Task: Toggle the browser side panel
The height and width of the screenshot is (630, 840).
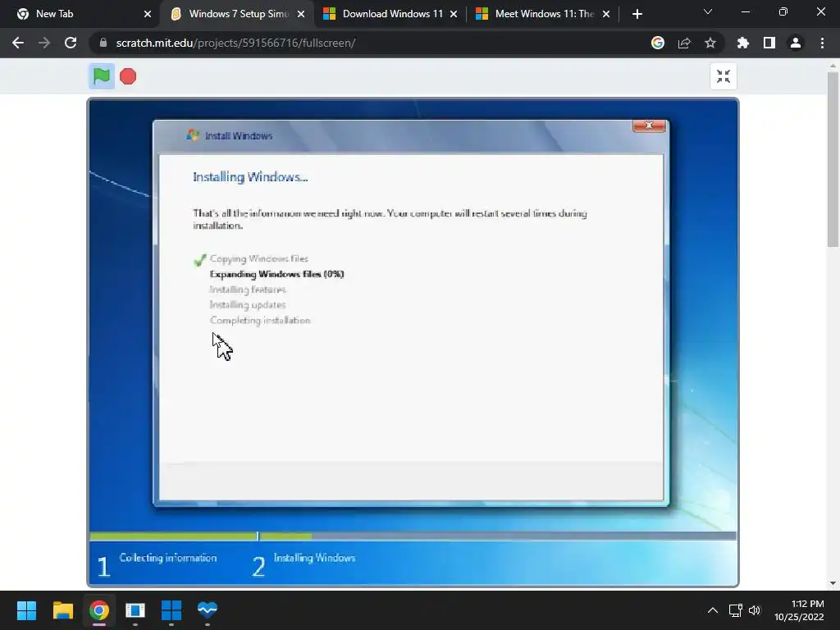Action: pyautogui.click(x=769, y=43)
